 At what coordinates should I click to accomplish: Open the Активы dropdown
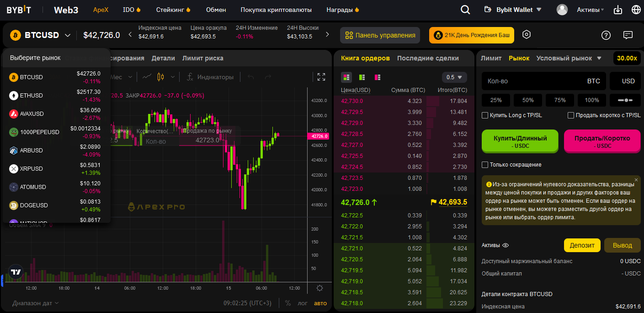point(590,10)
